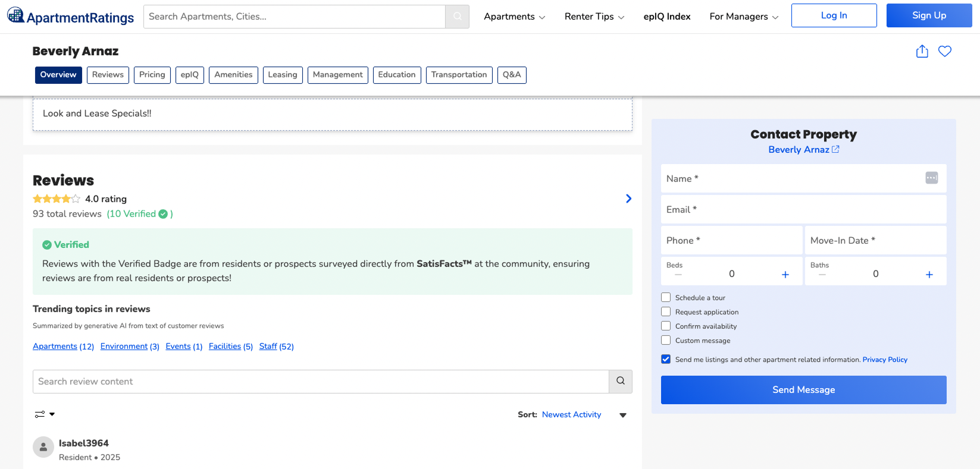This screenshot has height=469, width=980.
Task: Click the share icon for Beverly Arnaz
Action: [x=922, y=52]
